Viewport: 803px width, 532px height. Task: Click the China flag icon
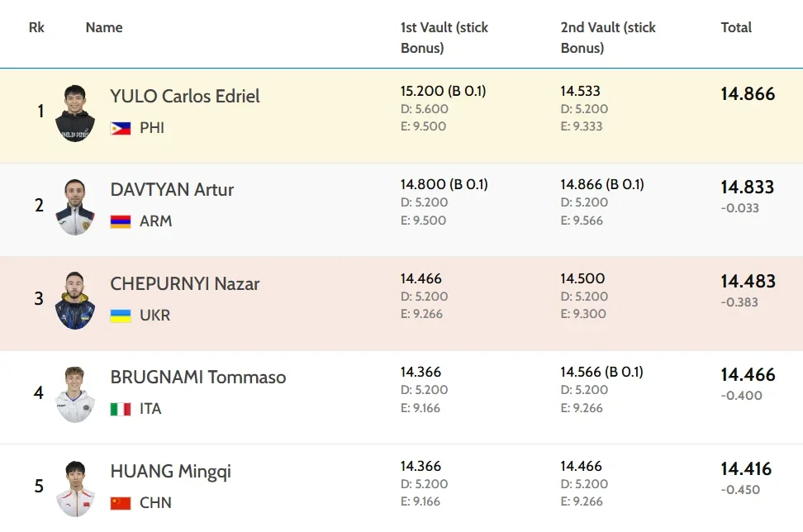[x=121, y=503]
